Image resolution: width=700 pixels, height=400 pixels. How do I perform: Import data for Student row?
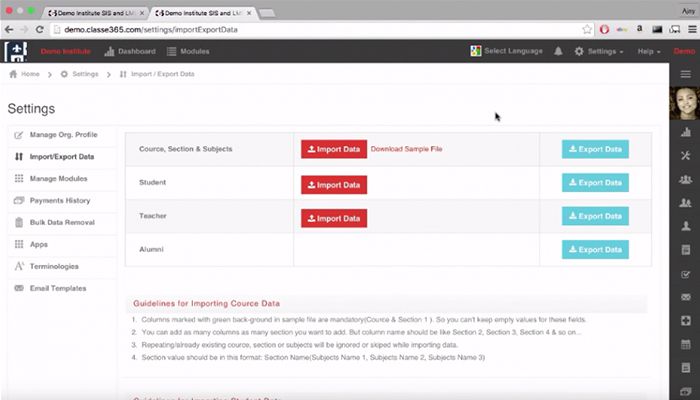point(334,185)
